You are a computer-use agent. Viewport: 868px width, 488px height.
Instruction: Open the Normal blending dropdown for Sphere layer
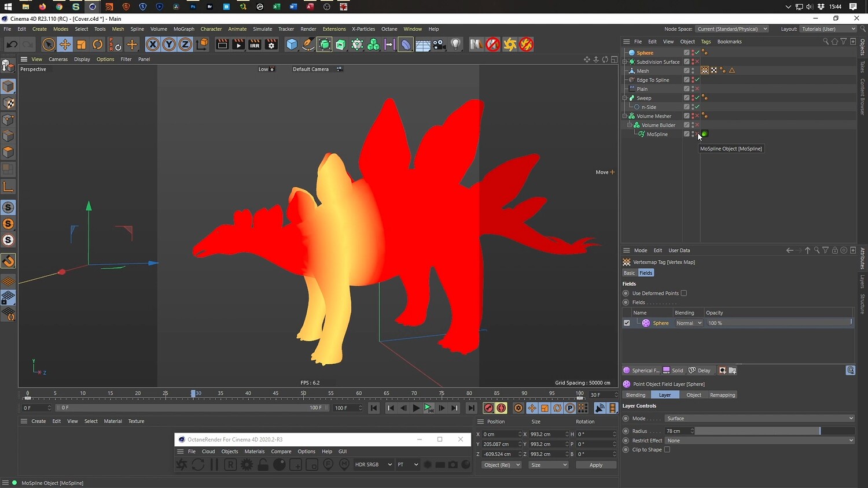coord(689,323)
